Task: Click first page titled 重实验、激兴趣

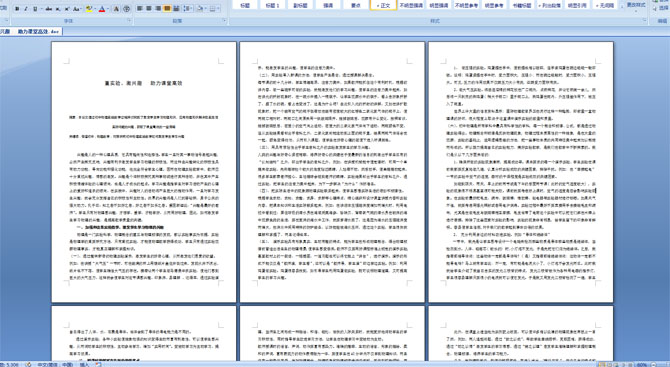Action: coord(144,172)
